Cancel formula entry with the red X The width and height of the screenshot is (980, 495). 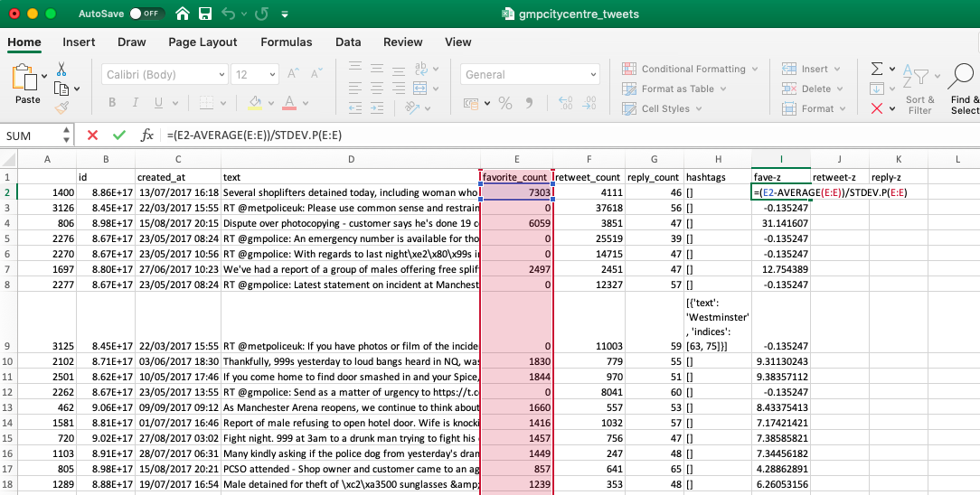tap(92, 135)
